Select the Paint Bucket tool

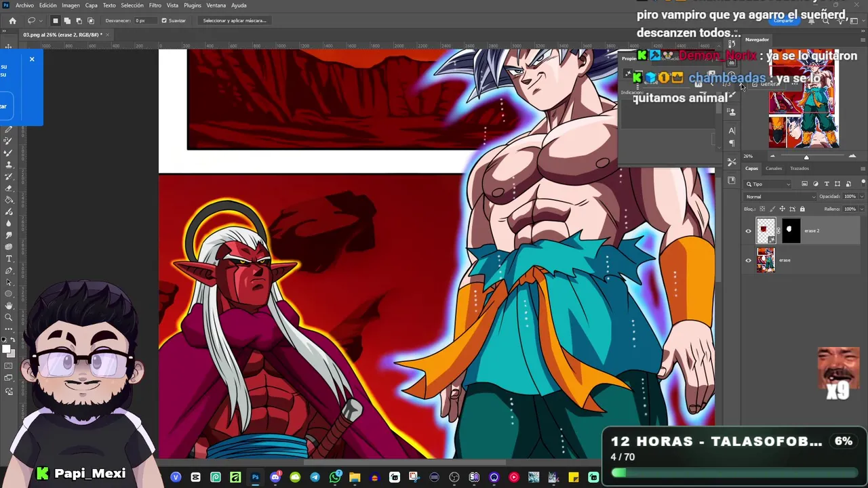(x=8, y=199)
